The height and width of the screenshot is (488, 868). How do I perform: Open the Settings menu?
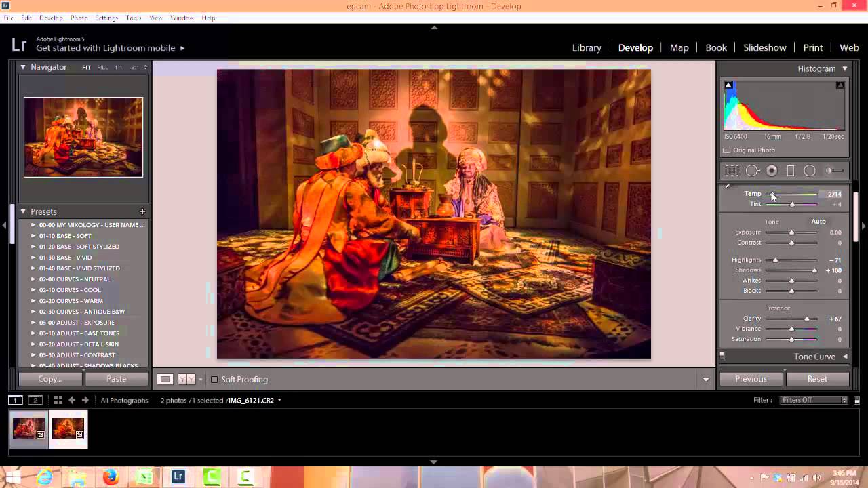tap(106, 18)
